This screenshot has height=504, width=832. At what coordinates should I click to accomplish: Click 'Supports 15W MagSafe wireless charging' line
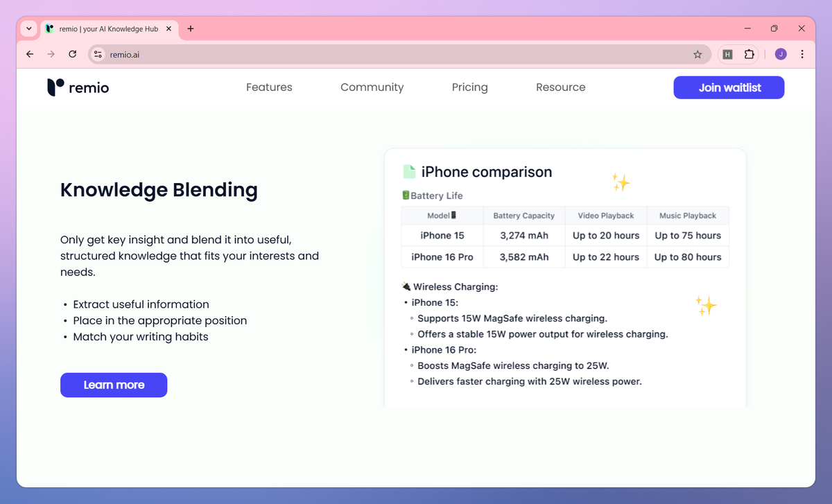(x=512, y=318)
